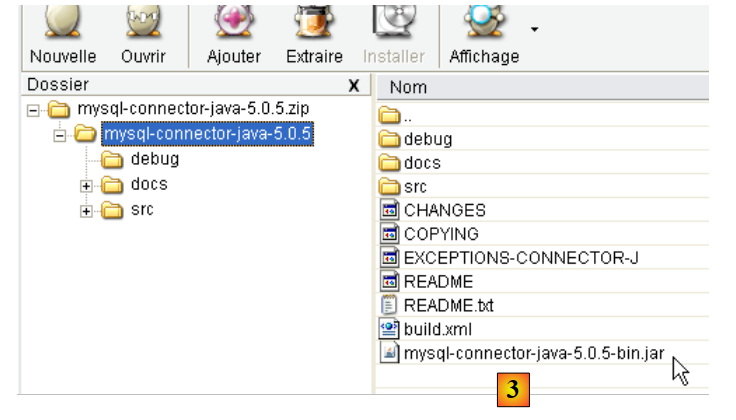Collapse the mysql-connector-java-5.0.5 folder node
Screen dimensions: 736x420
click(61, 134)
